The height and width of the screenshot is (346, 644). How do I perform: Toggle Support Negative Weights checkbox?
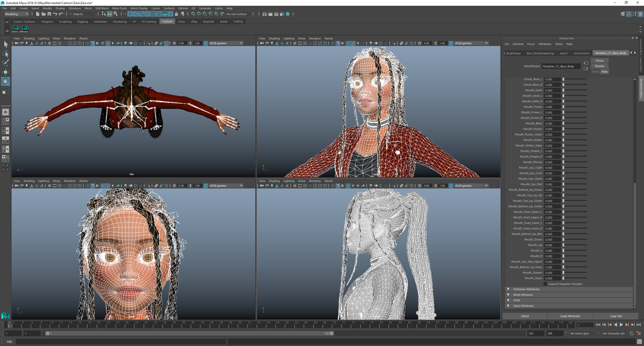pos(545,284)
